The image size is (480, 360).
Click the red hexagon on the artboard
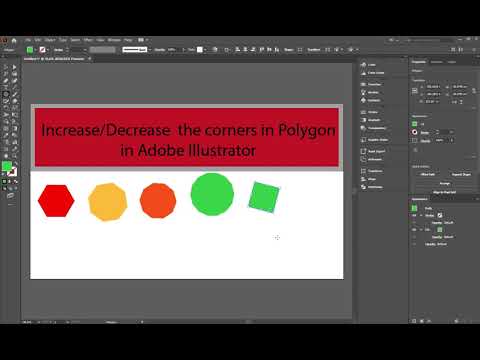tap(56, 201)
